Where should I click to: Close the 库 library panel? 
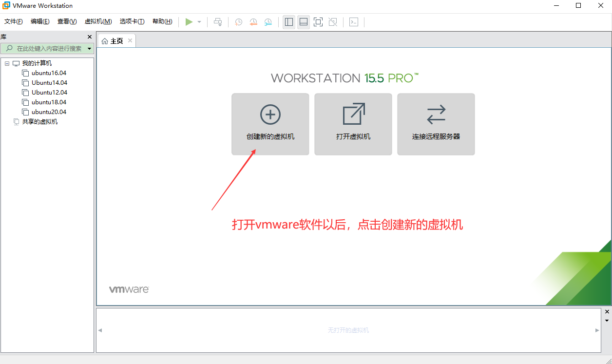point(90,37)
